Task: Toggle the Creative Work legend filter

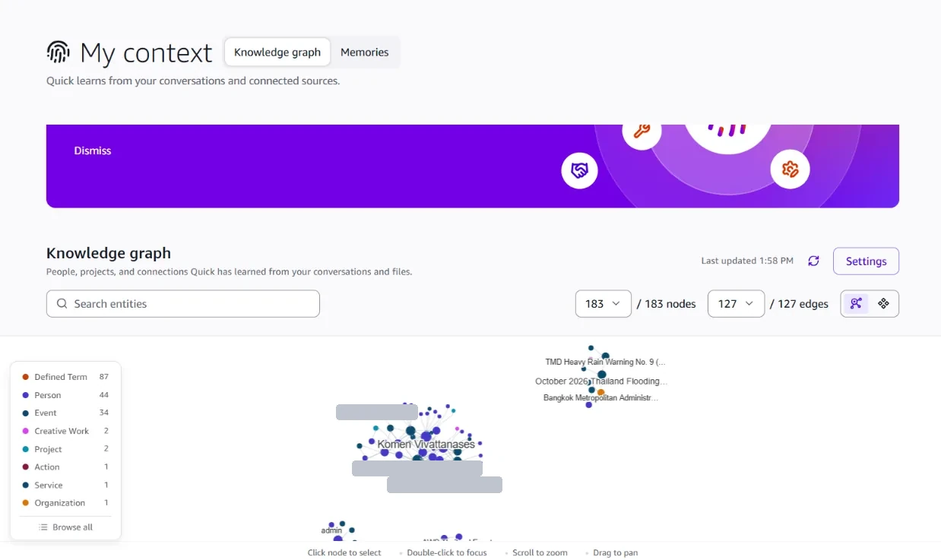Action: pos(65,431)
